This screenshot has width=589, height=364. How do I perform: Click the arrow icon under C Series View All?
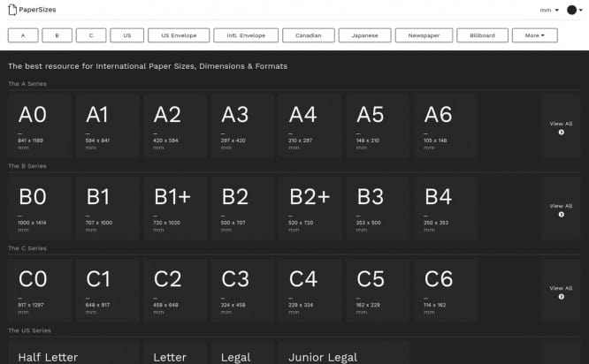point(562,297)
